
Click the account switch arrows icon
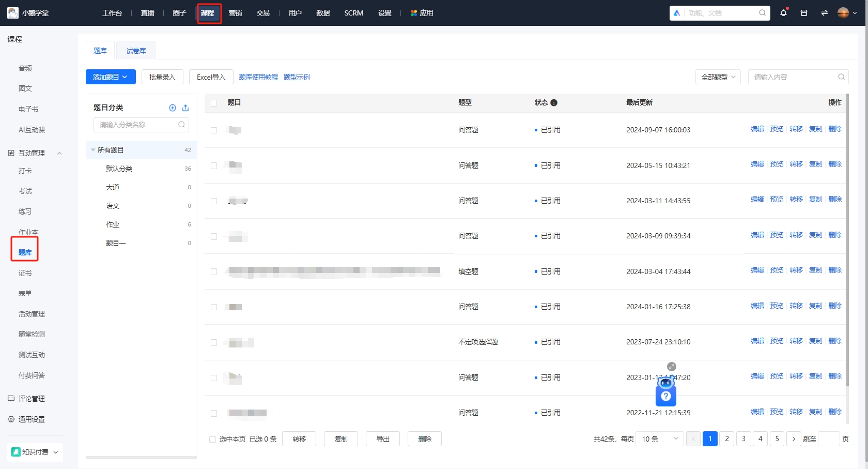[824, 12]
